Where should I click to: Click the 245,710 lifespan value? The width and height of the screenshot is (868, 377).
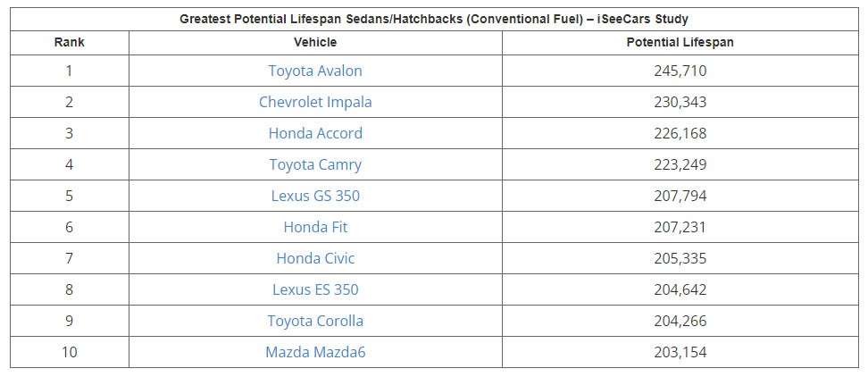pos(680,71)
